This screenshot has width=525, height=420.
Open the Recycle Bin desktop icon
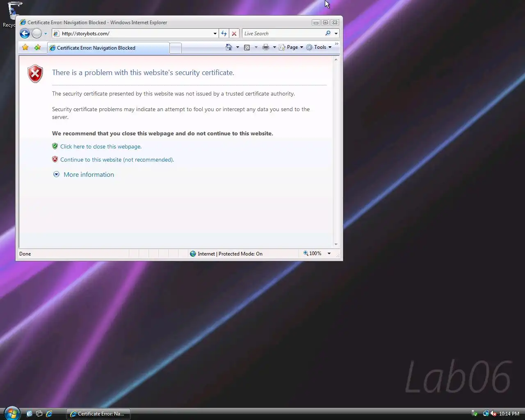tap(11, 14)
